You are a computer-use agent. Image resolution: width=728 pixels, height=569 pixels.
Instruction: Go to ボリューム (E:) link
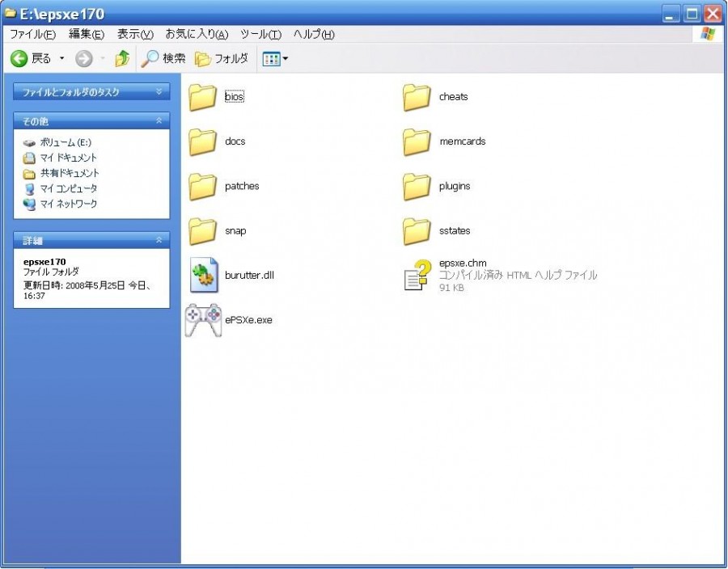[x=65, y=142]
